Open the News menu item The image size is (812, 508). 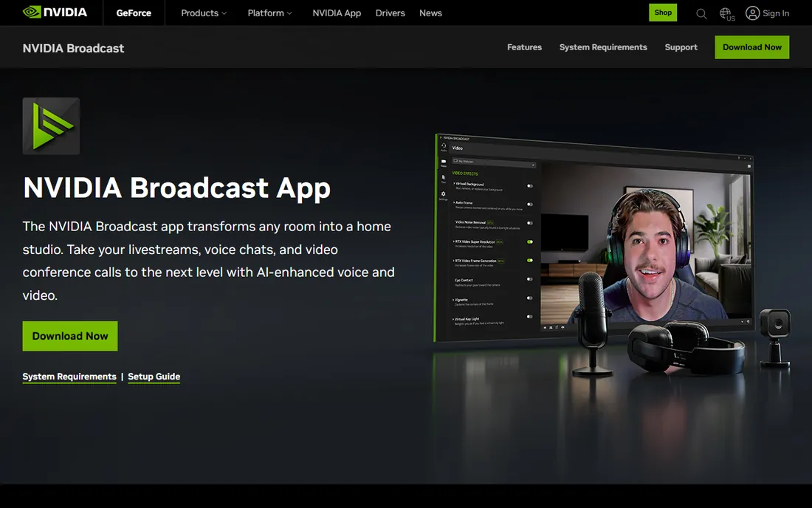pos(430,13)
